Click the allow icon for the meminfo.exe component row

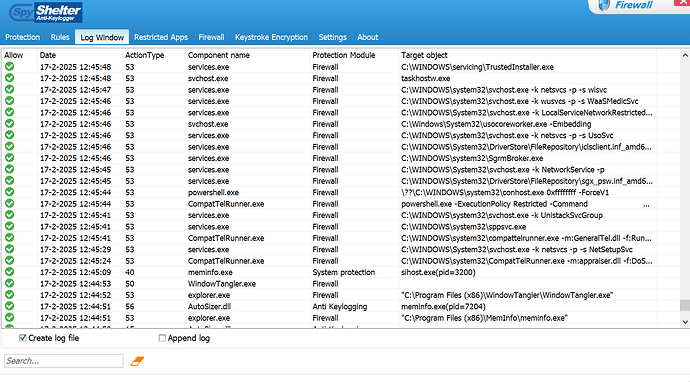(9, 272)
